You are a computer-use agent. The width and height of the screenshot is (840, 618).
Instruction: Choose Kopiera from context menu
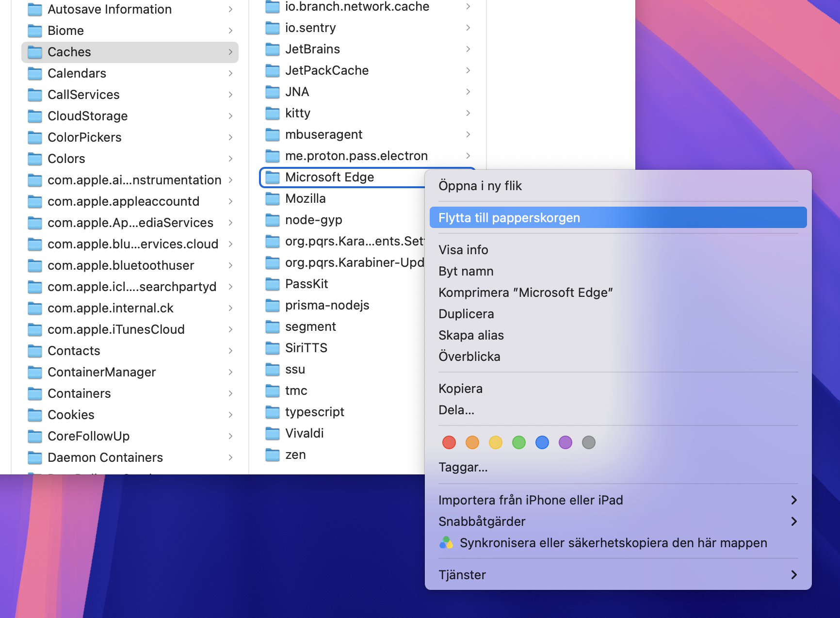(618, 389)
